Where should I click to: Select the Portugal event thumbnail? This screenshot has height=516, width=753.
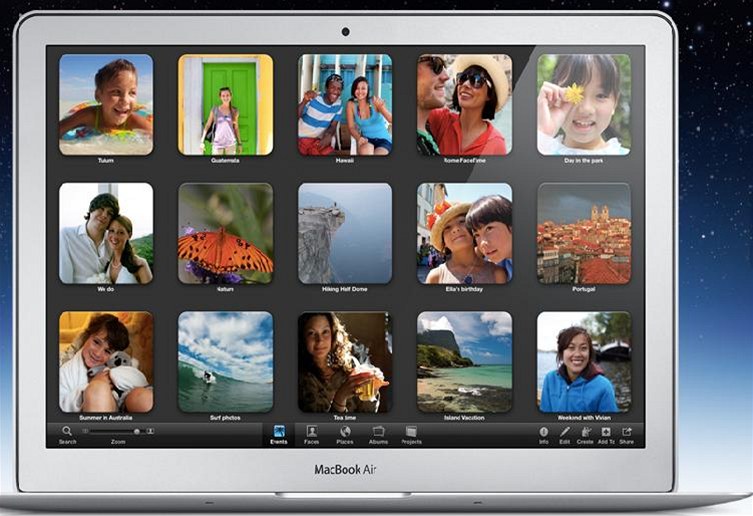click(x=584, y=233)
